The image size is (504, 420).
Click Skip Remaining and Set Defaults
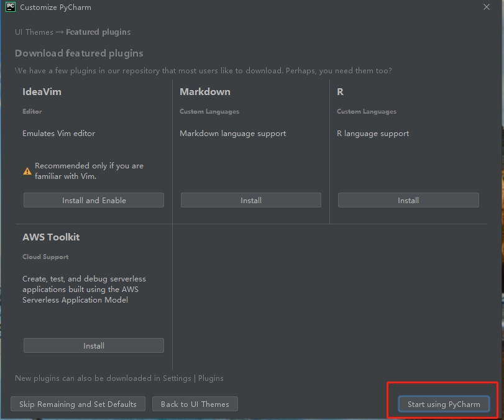tap(78, 404)
